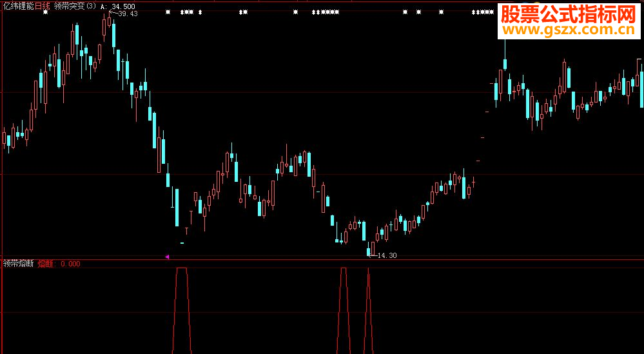Click the lowest candle beside the 14.30 label

click(x=368, y=249)
